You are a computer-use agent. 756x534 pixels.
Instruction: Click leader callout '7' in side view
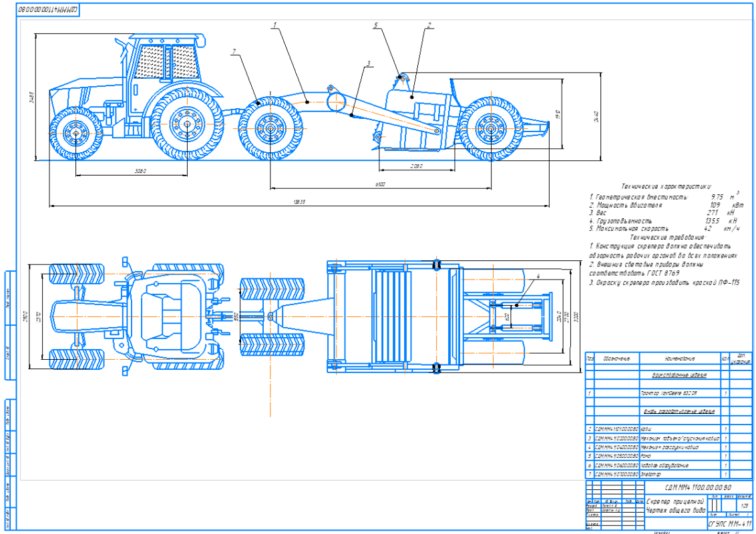click(x=234, y=51)
